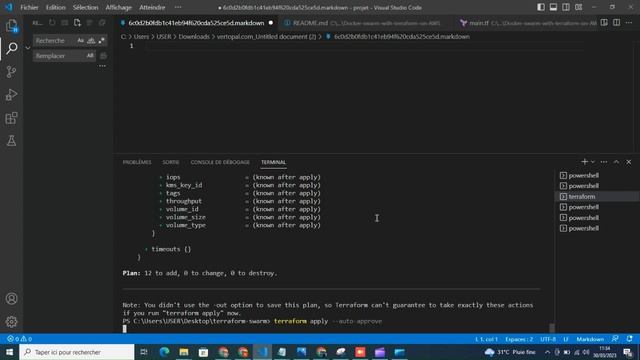Show errors and warnings count
The width and height of the screenshot is (640, 360).
pos(19,339)
